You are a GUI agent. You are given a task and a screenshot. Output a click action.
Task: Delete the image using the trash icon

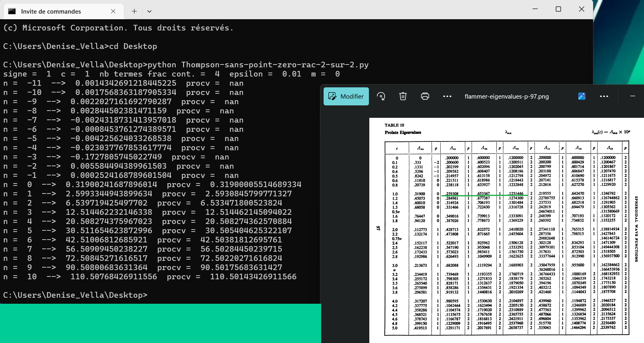click(x=403, y=96)
